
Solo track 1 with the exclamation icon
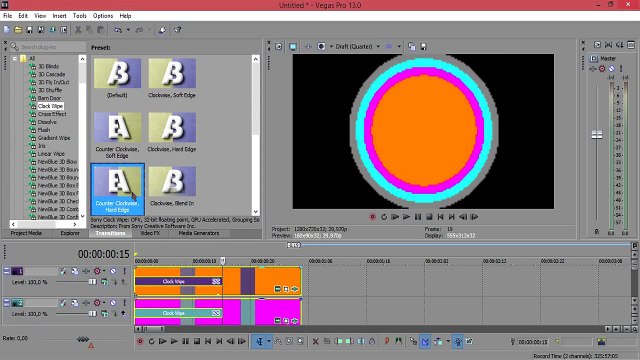pyautogui.click(x=124, y=271)
